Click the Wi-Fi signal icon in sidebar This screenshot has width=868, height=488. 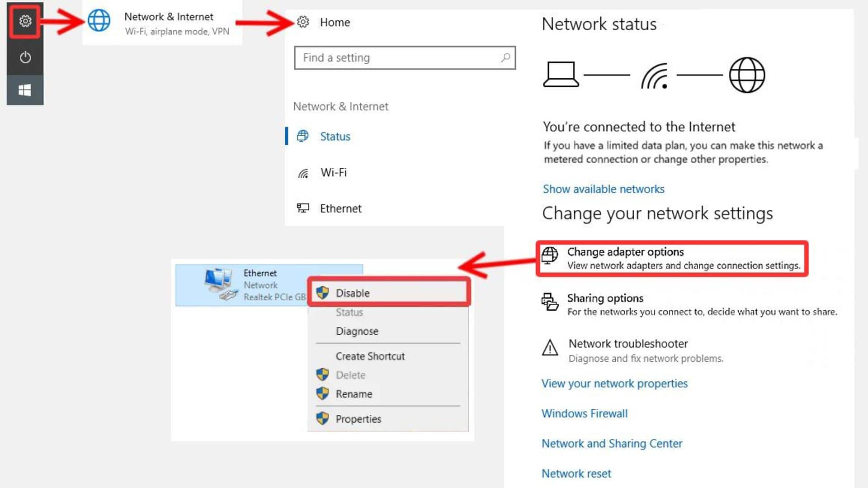click(303, 173)
